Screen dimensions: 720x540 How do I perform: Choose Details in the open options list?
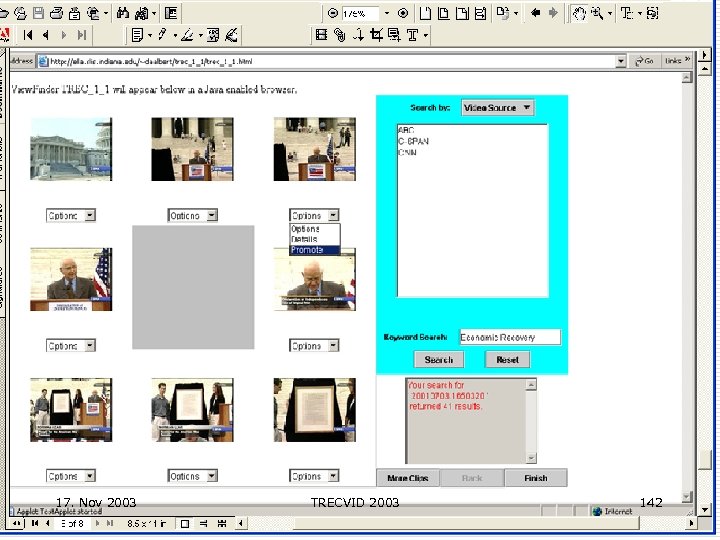[315, 239]
